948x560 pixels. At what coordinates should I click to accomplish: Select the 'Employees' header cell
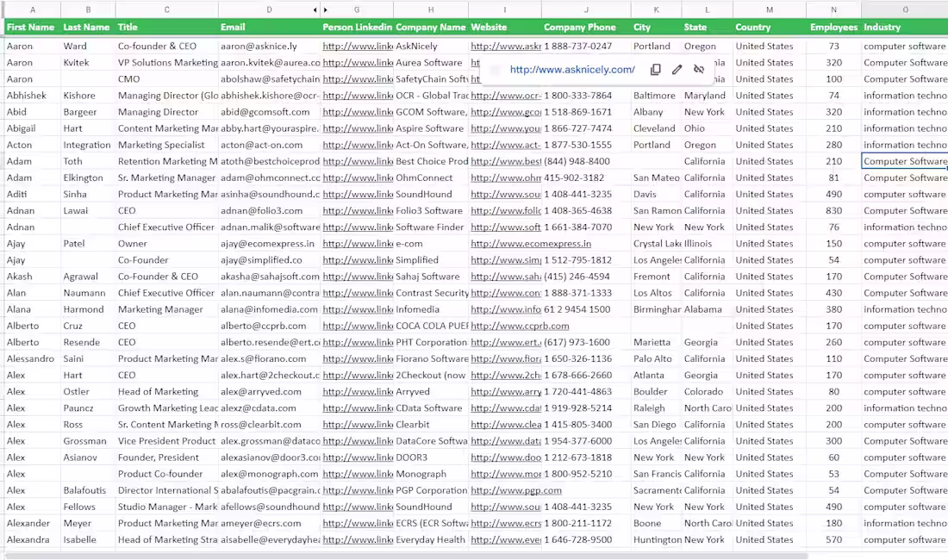tap(833, 28)
